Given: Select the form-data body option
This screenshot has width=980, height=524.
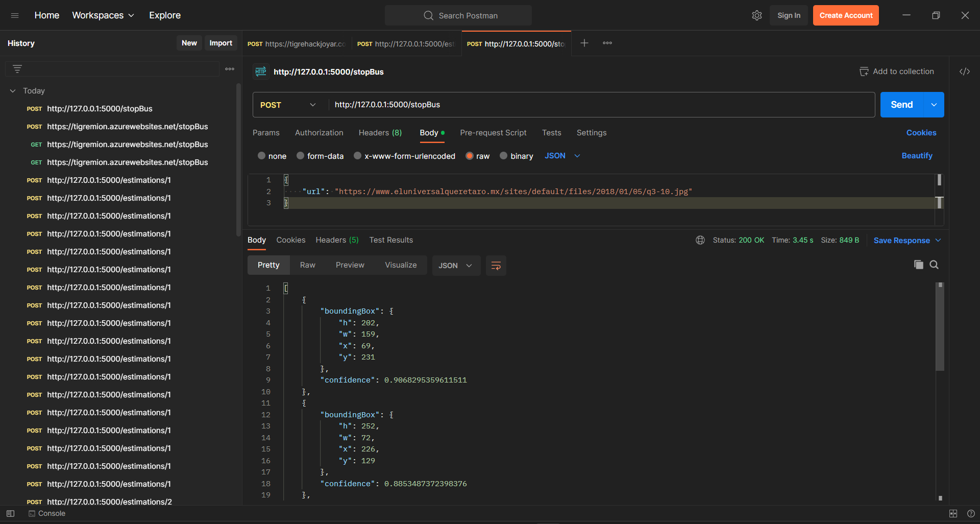Looking at the screenshot, I should point(301,156).
